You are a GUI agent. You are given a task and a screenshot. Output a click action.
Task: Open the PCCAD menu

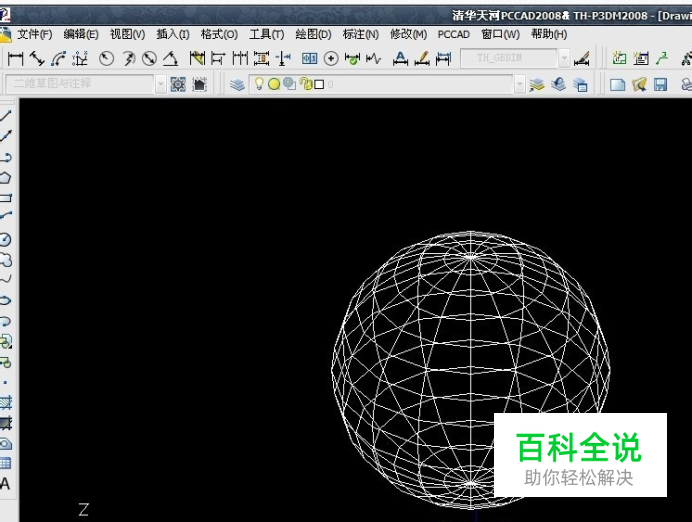click(x=453, y=34)
